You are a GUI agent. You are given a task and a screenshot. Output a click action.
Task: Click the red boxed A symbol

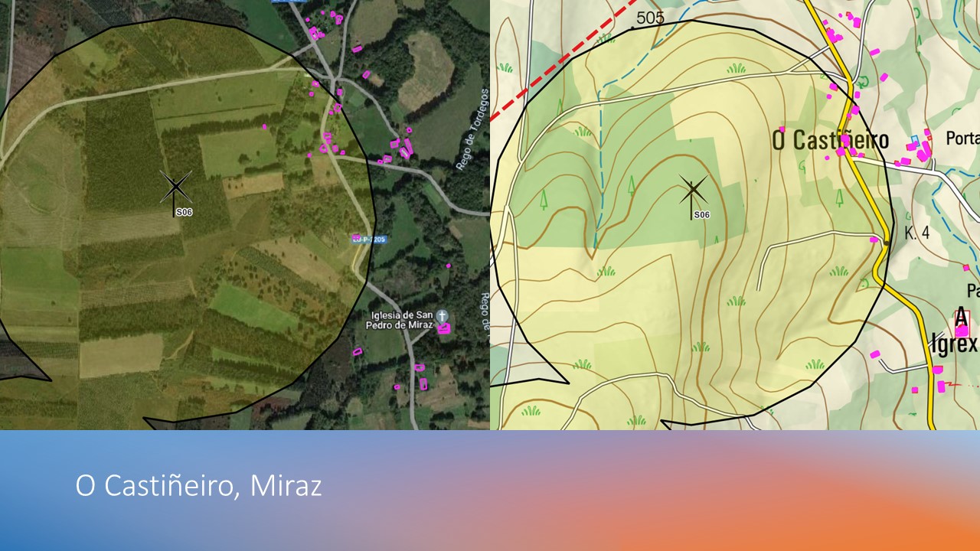tap(962, 316)
